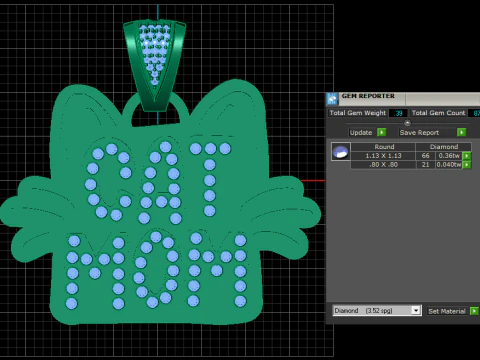Click the GEM REPORTER title bar text
Screen dimensions: 480x360
[368, 96]
